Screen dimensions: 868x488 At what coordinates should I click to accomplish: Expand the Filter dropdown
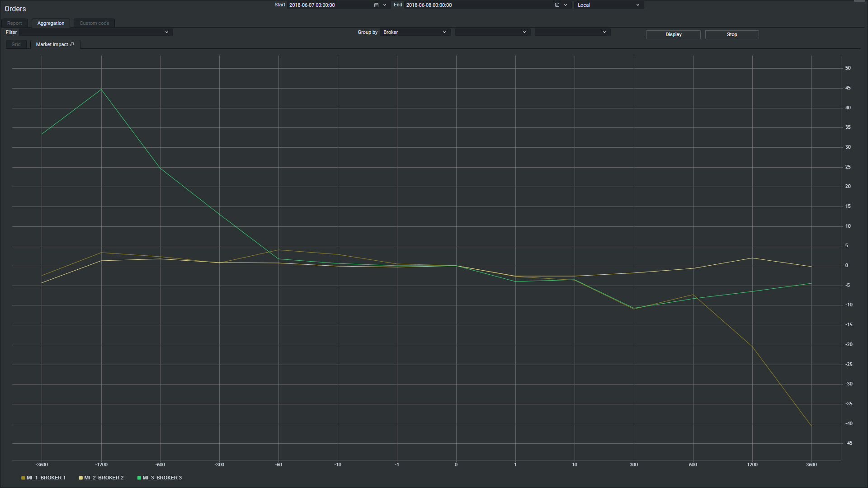pyautogui.click(x=166, y=32)
